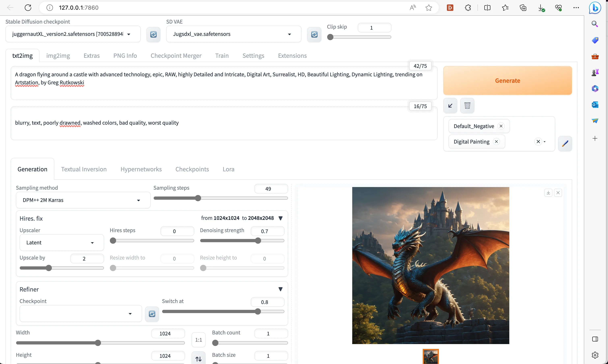This screenshot has height=364, width=608.
Task: Refresh the Stable Diffusion checkpoint list
Action: click(153, 34)
